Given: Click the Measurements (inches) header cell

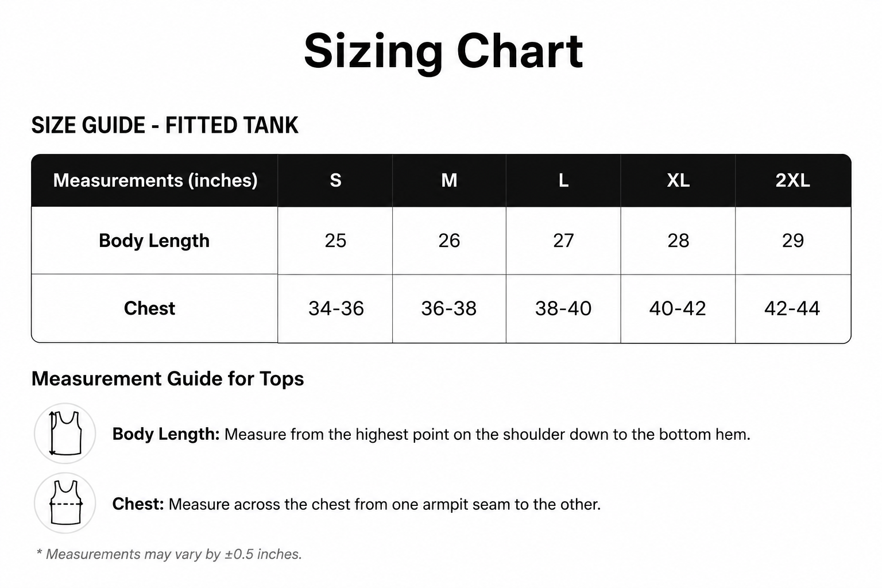Looking at the screenshot, I should [x=154, y=180].
